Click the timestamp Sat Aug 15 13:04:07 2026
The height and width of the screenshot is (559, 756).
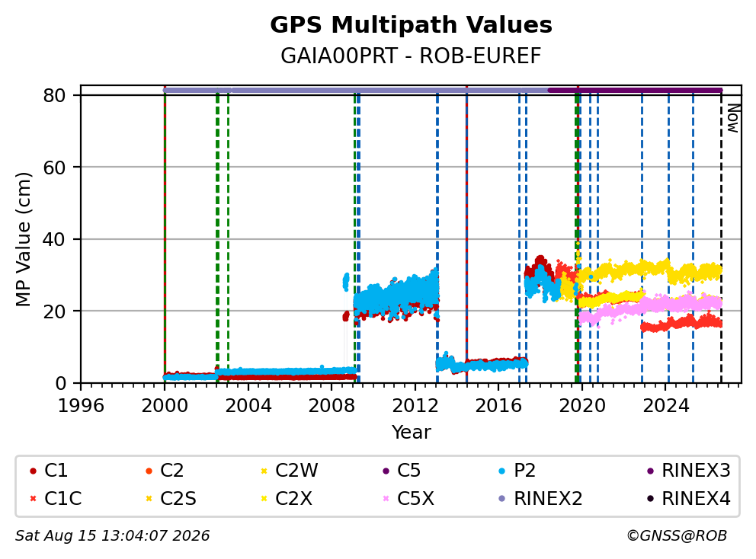[112, 535]
